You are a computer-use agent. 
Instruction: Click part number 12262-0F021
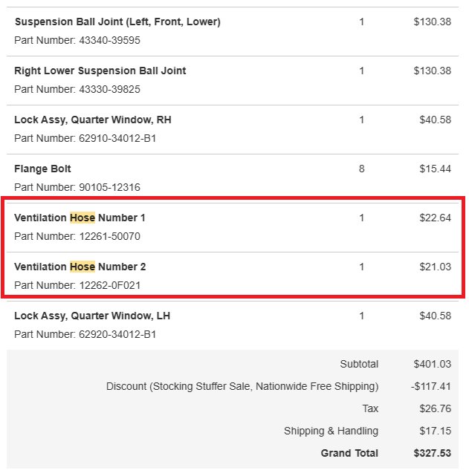click(x=110, y=285)
